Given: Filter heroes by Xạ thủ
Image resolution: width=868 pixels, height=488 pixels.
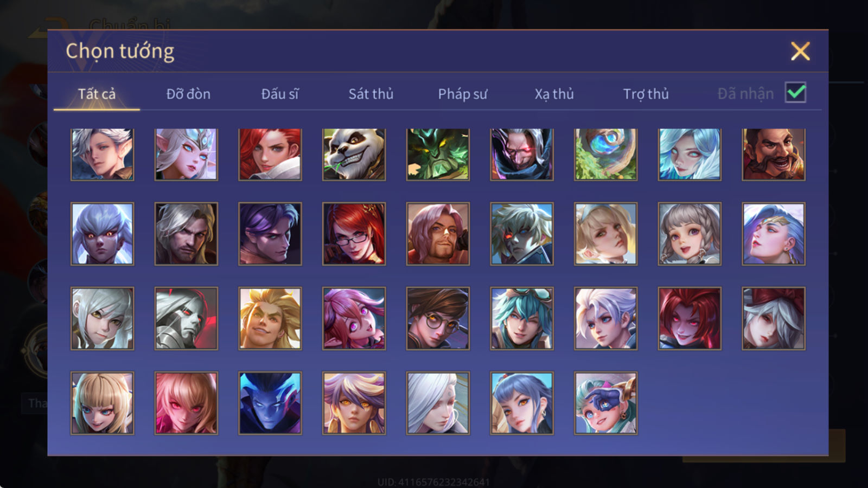Looking at the screenshot, I should coord(554,94).
